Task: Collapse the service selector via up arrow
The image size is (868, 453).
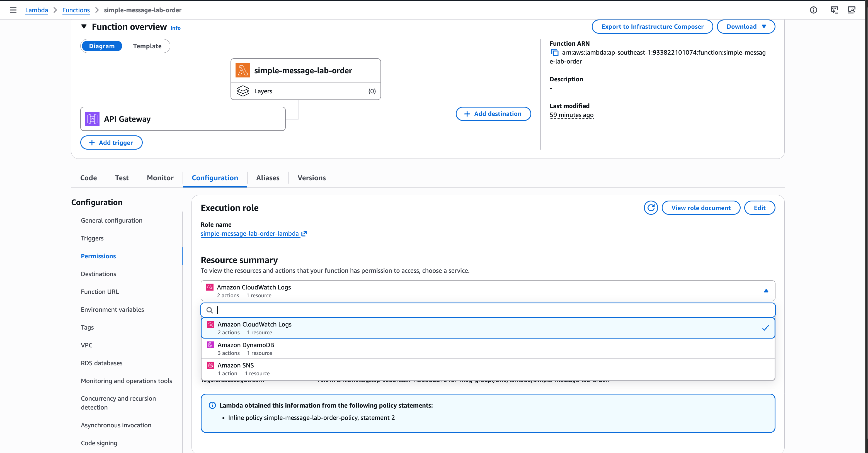Action: 766,291
